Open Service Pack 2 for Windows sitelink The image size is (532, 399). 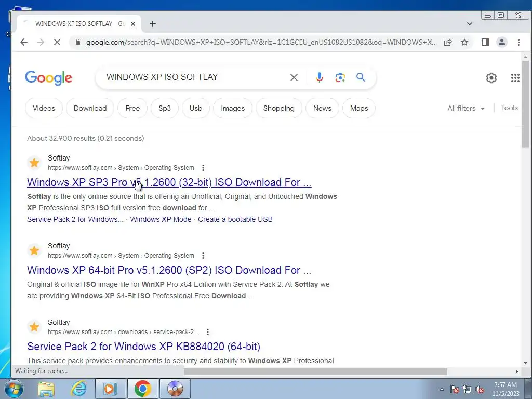click(x=75, y=219)
